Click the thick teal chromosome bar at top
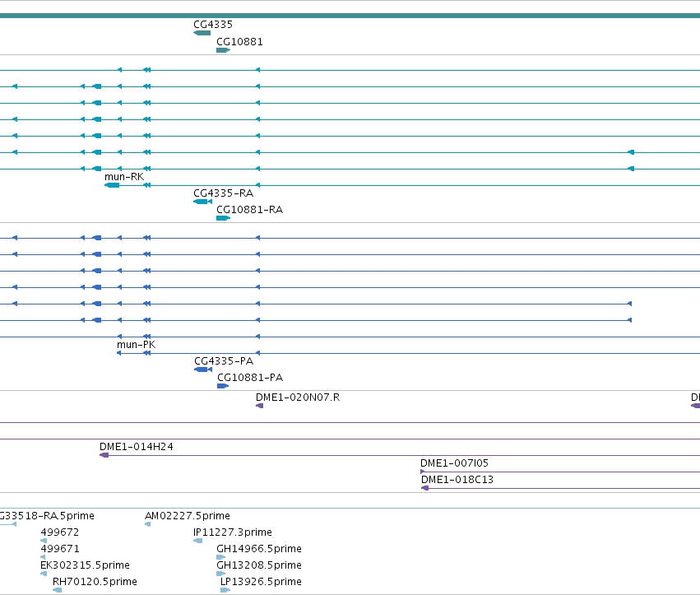This screenshot has height=595, width=700. pos(350,16)
